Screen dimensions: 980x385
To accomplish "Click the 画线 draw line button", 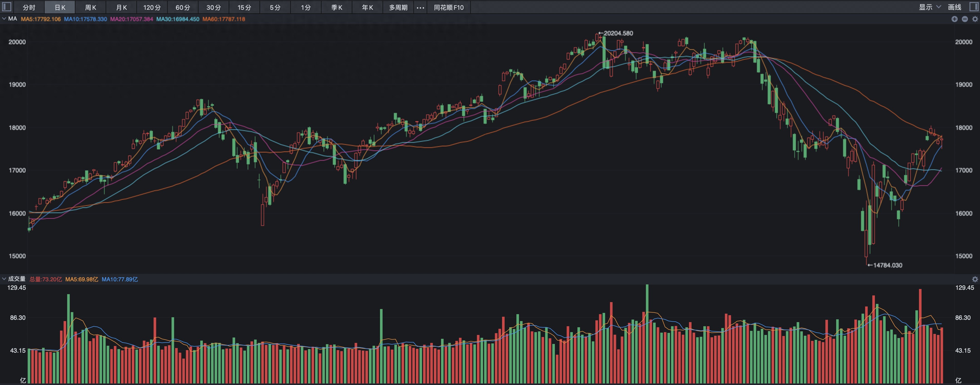I will [955, 7].
